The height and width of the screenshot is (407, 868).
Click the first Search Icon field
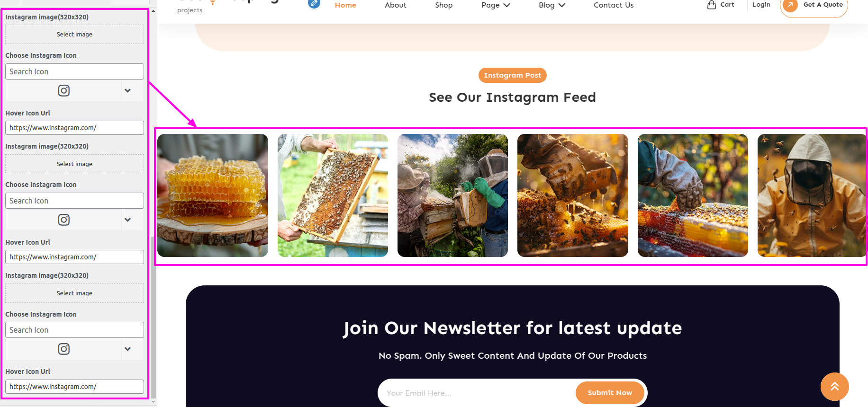(x=74, y=71)
